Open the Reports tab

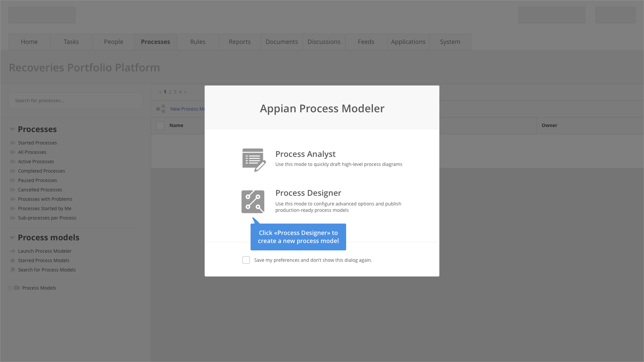(239, 42)
